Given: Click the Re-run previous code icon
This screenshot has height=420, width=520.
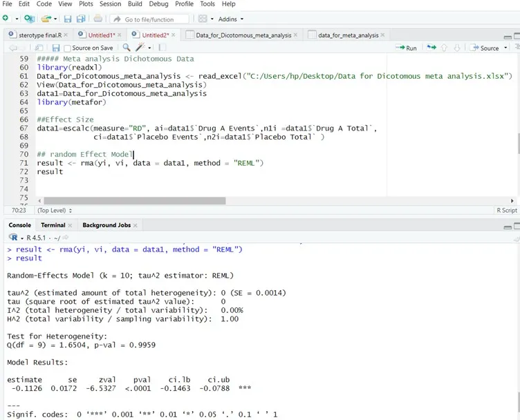Looking at the screenshot, I should tap(431, 48).
